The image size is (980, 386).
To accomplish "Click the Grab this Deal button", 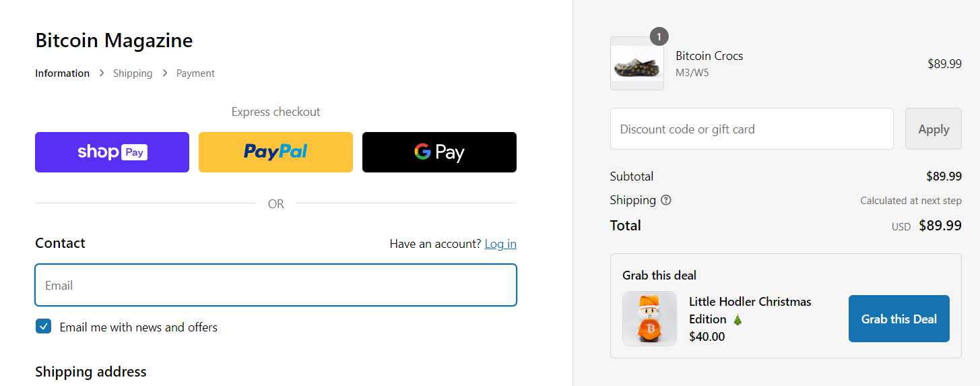I will point(899,319).
